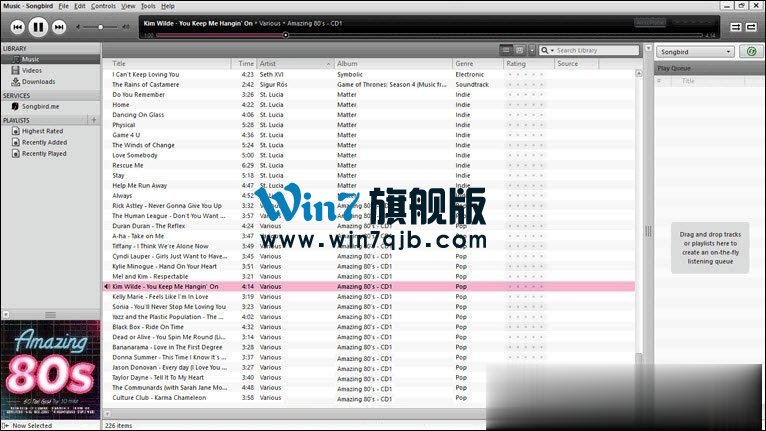Image resolution: width=766 pixels, height=431 pixels.
Task: Open Videos in the library sidebar
Action: pos(32,70)
